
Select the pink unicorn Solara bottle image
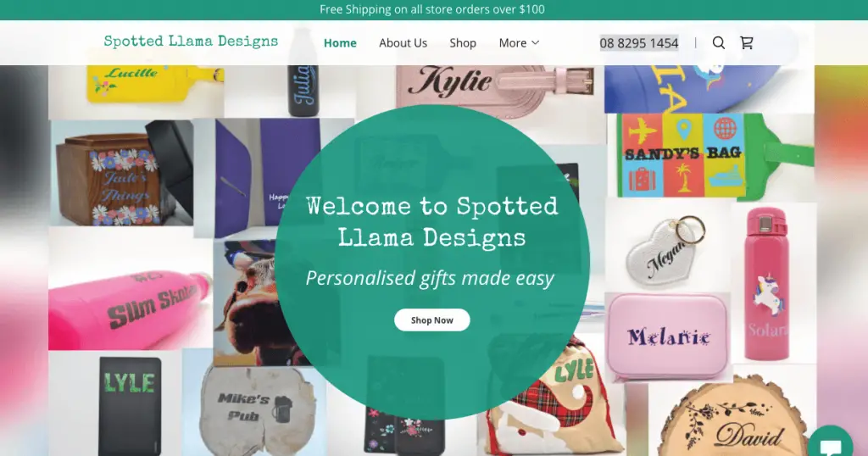point(773,283)
